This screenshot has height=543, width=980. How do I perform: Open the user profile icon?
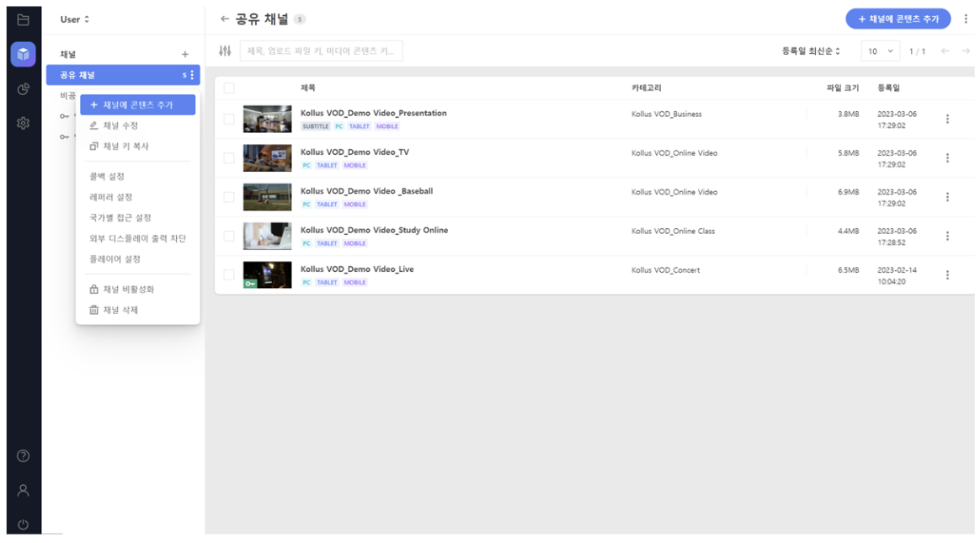pos(24,489)
